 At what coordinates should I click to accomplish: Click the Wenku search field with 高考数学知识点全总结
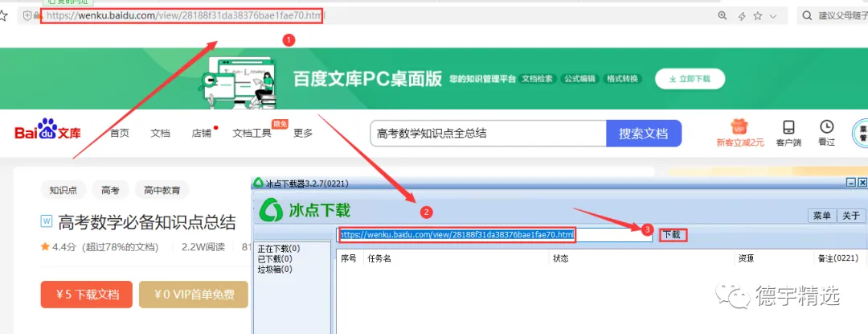coord(488,134)
